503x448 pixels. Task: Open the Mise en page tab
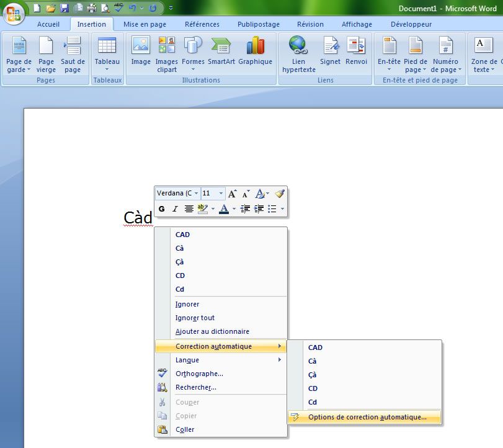click(145, 24)
